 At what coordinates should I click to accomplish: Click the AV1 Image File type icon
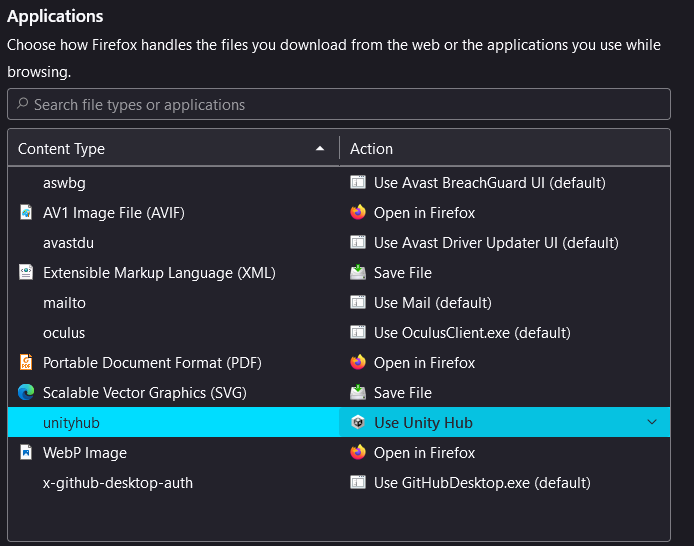(26, 213)
